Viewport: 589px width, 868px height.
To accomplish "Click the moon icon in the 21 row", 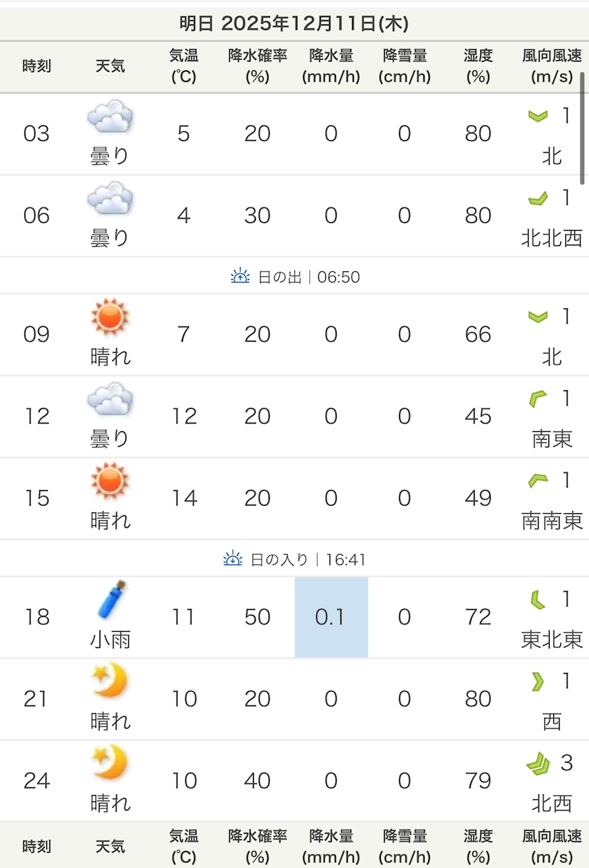I will pyautogui.click(x=111, y=681).
